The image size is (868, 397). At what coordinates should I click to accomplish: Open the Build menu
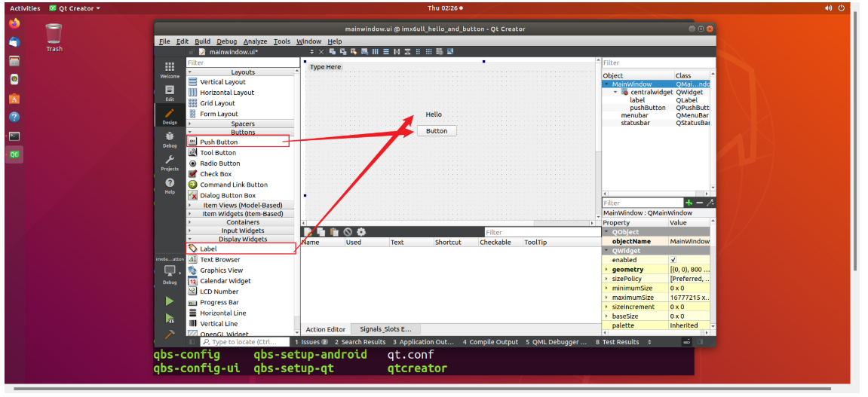tap(202, 41)
